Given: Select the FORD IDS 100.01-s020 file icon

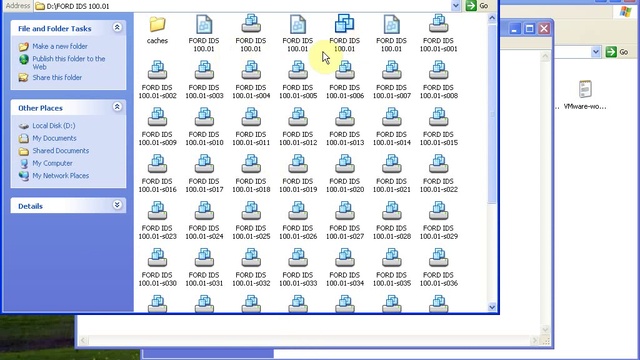Looking at the screenshot, I should click(345, 164).
